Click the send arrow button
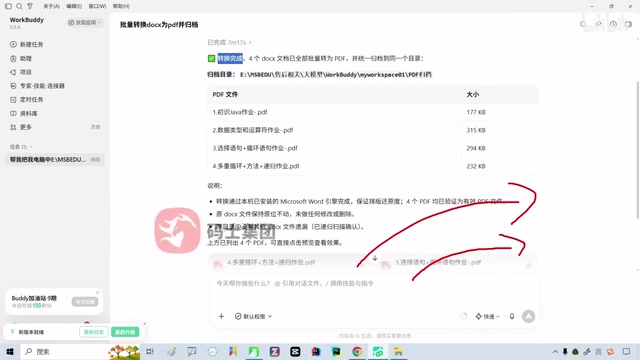The image size is (640, 360). pos(529,316)
